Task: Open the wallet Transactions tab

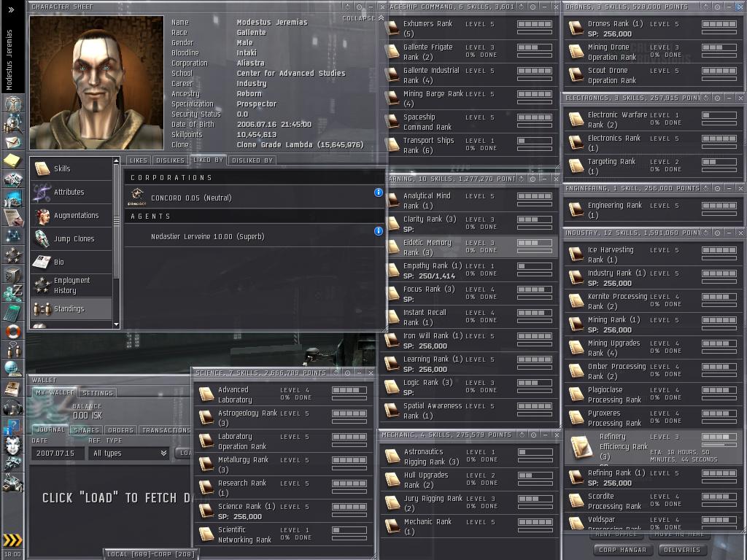Action: (x=166, y=430)
